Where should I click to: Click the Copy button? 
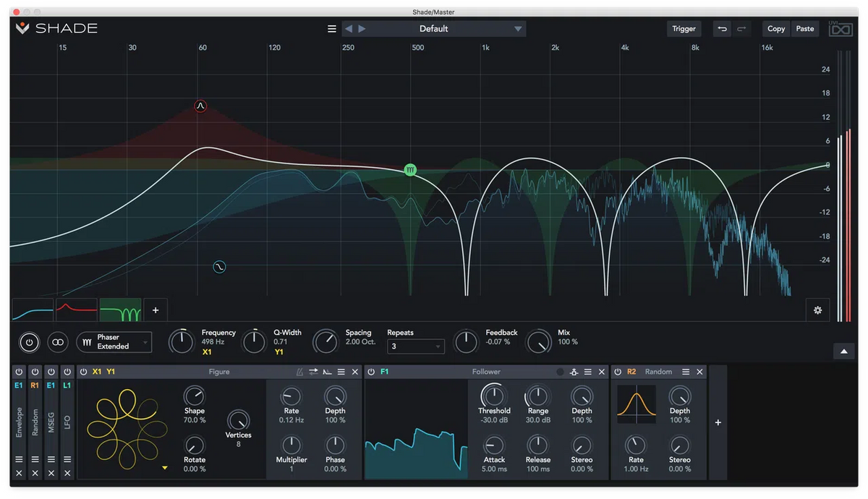[776, 29]
